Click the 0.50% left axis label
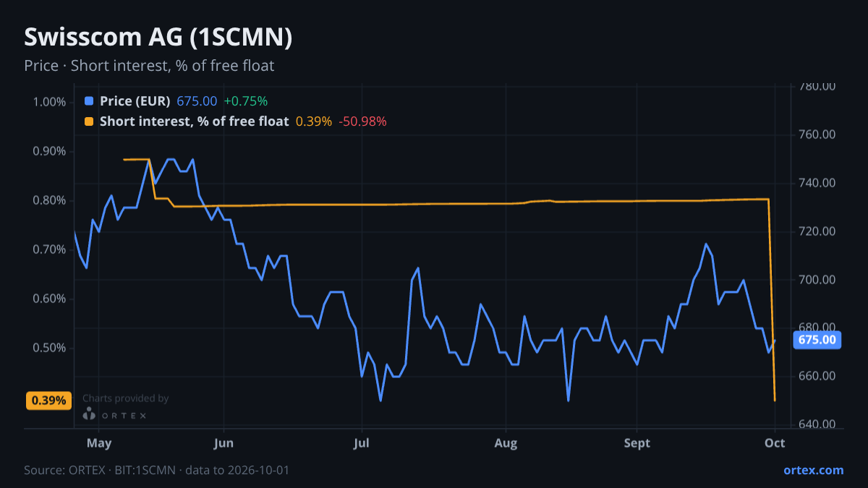Screen dimensions: 868x488 pos(49,348)
